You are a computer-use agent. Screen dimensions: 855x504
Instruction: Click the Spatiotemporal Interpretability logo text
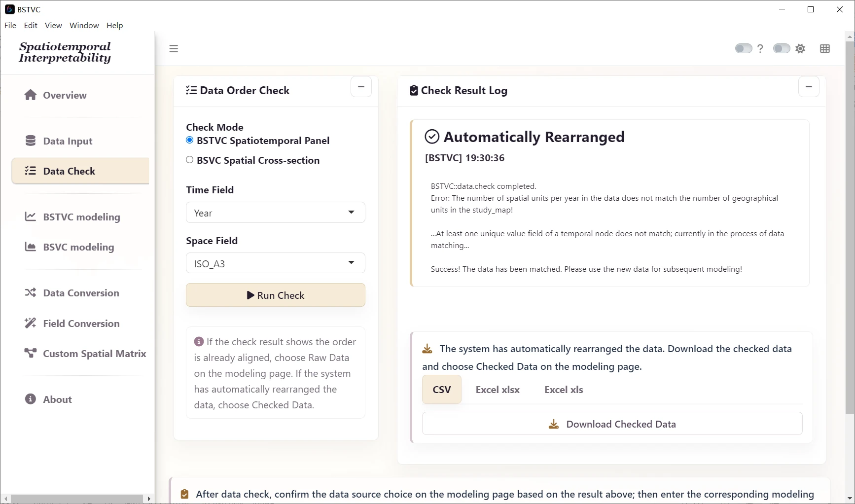65,52
